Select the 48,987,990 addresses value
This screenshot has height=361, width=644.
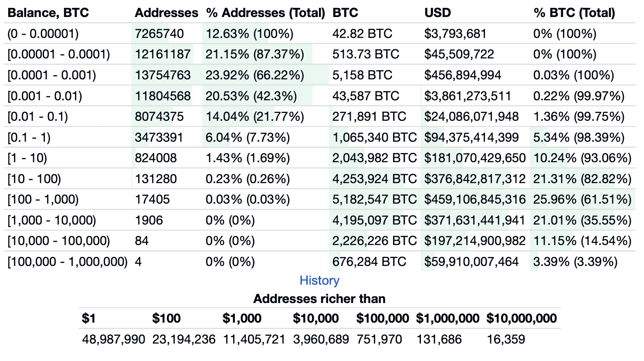click(113, 339)
